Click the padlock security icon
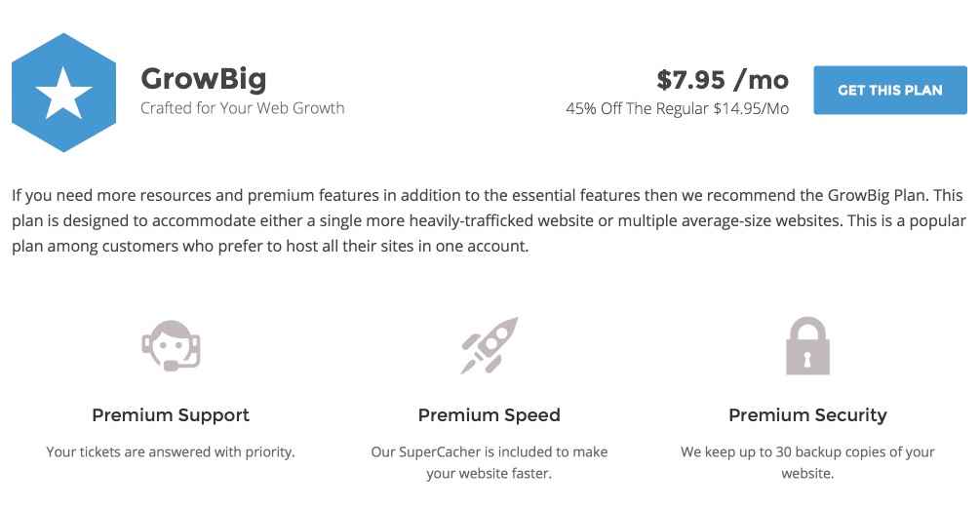 pos(807,345)
